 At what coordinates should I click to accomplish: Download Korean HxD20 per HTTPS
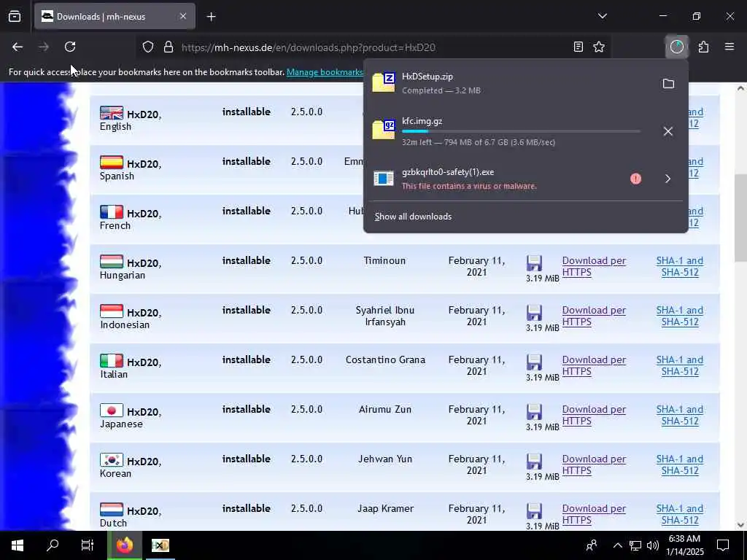pos(594,464)
